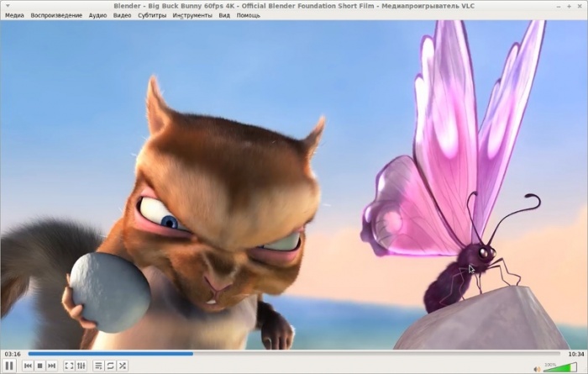Toggle fullscreen video mode
Screen dimensions: 588x374
[69, 366]
